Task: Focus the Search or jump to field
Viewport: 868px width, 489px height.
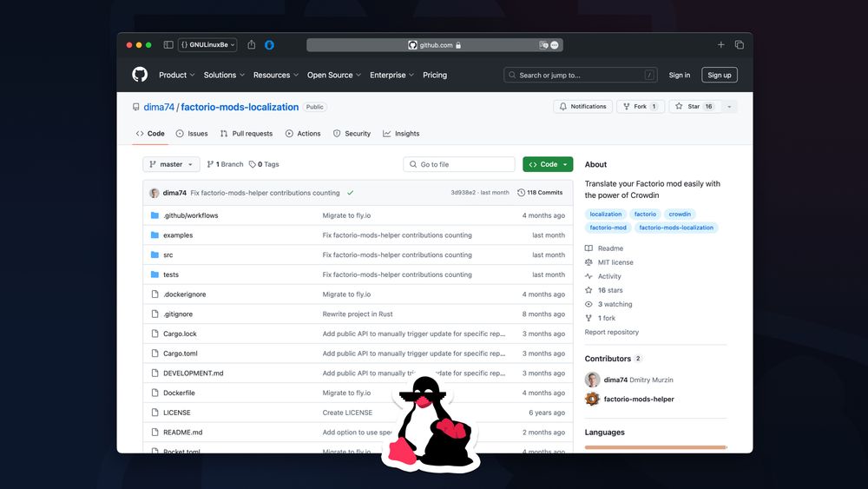Action: (x=580, y=75)
